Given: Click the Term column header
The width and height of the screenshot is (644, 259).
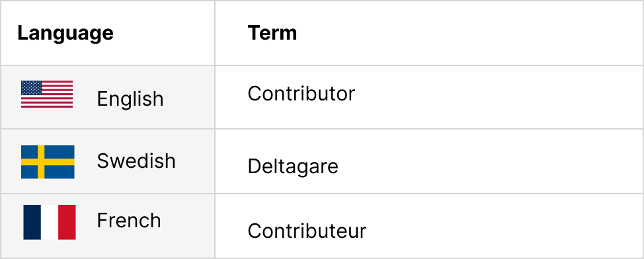Looking at the screenshot, I should pos(272,32).
